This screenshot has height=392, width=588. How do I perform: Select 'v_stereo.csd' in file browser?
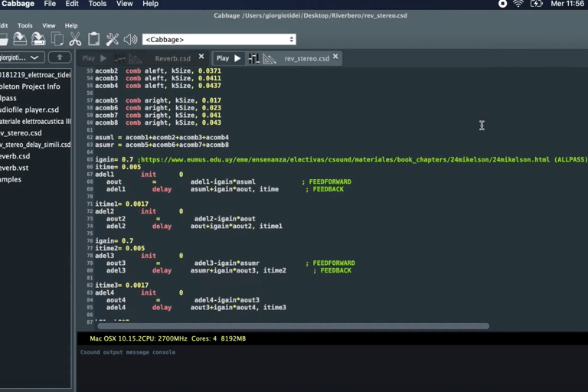21,132
